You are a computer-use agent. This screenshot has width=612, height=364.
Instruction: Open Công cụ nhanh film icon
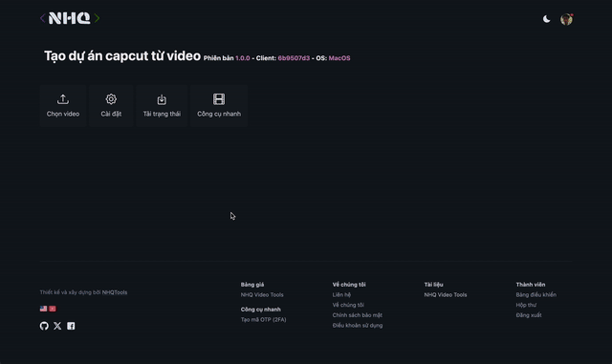[219, 99]
